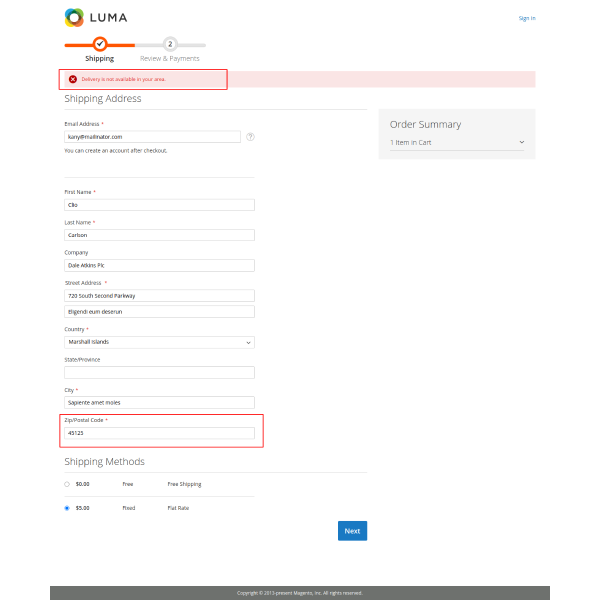
Task: Click the empty State/Province field
Action: click(x=159, y=372)
